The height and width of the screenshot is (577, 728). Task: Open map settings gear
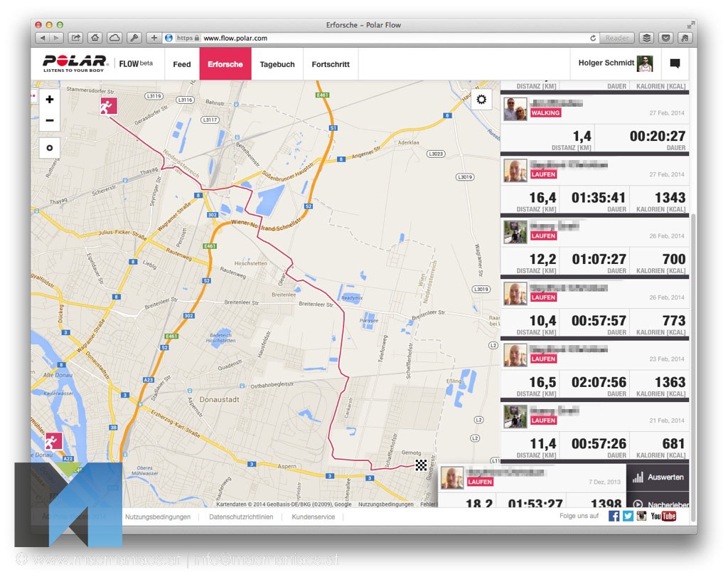[x=481, y=100]
